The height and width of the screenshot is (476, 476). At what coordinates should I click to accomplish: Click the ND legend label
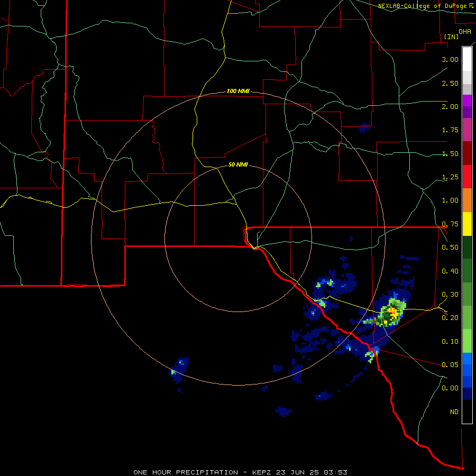(454, 412)
